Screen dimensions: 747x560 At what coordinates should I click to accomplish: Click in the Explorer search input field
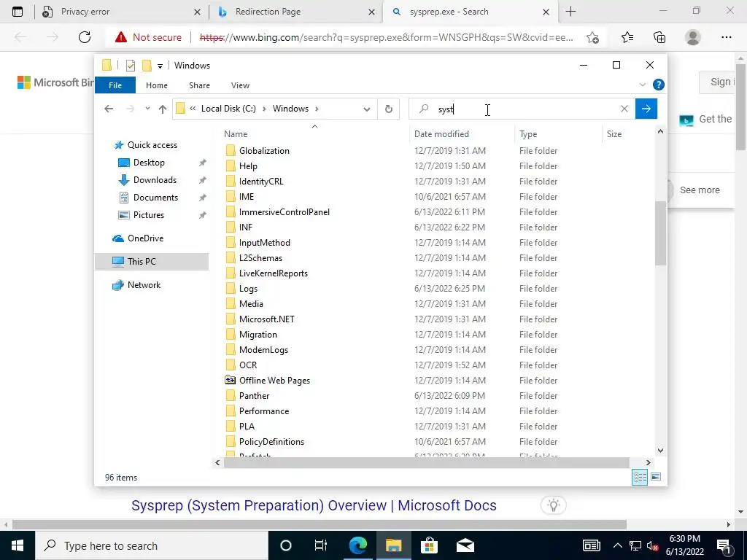pos(522,109)
